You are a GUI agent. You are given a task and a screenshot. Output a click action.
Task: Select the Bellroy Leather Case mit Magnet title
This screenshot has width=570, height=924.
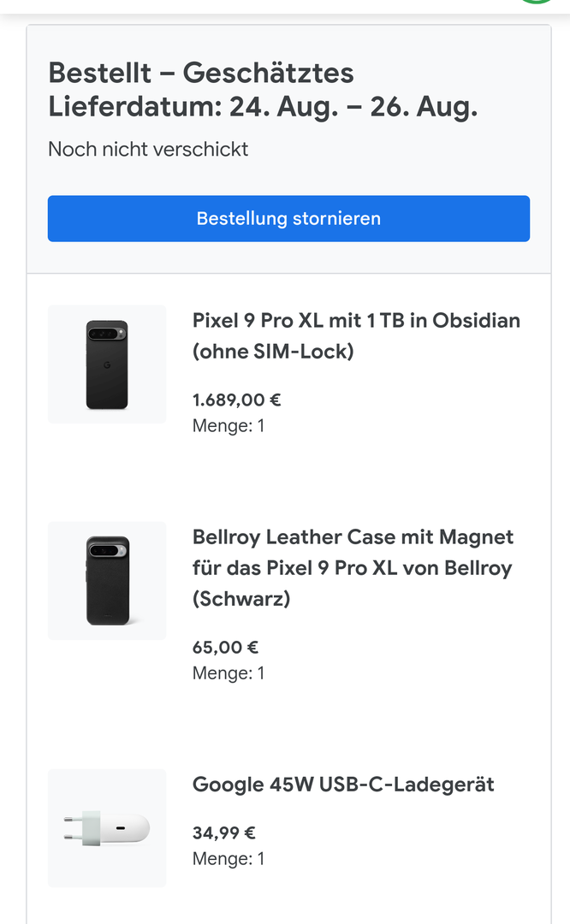(x=353, y=567)
